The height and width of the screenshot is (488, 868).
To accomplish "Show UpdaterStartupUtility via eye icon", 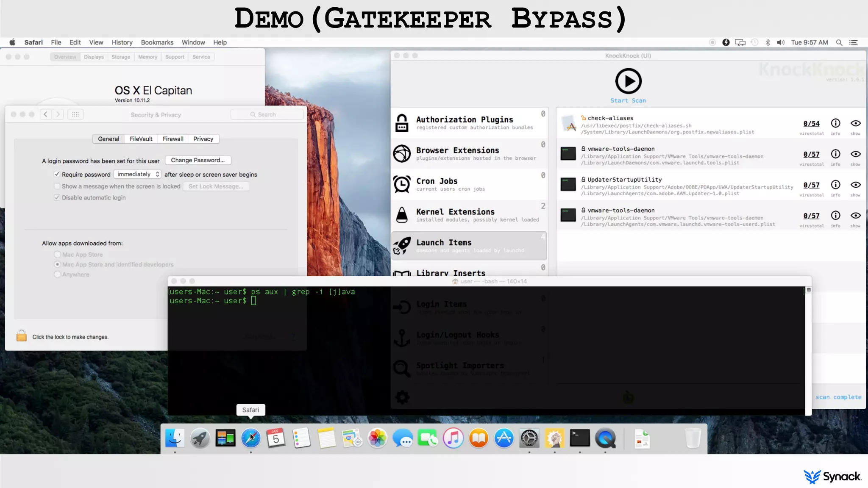I will click(856, 185).
